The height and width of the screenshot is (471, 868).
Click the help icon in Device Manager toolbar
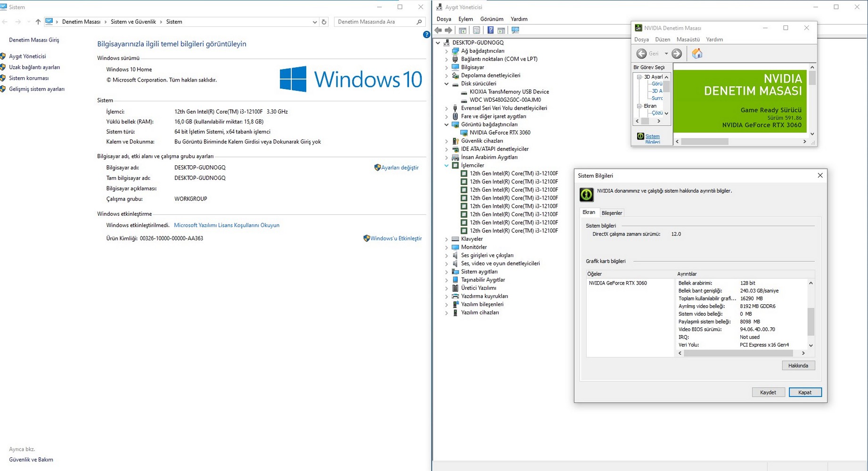[491, 30]
